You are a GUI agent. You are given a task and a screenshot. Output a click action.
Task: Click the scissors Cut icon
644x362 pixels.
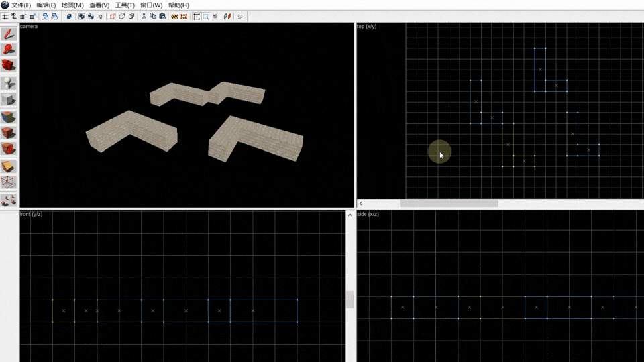pyautogui.click(x=144, y=16)
